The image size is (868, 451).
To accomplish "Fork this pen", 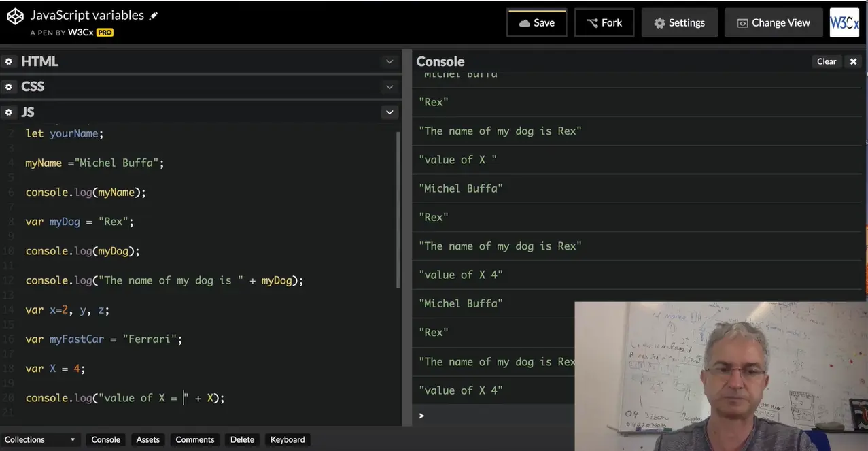I will (604, 22).
